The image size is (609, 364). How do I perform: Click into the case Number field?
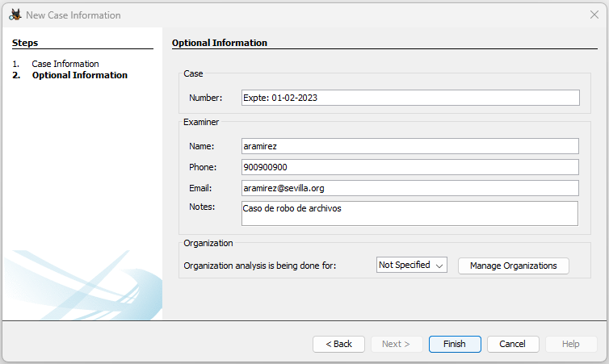pyautogui.click(x=410, y=98)
